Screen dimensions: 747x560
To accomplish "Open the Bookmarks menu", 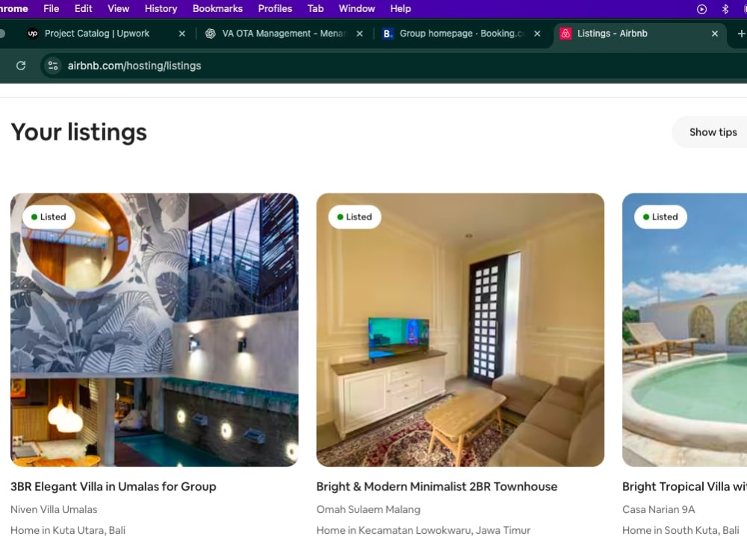I will 217,8.
